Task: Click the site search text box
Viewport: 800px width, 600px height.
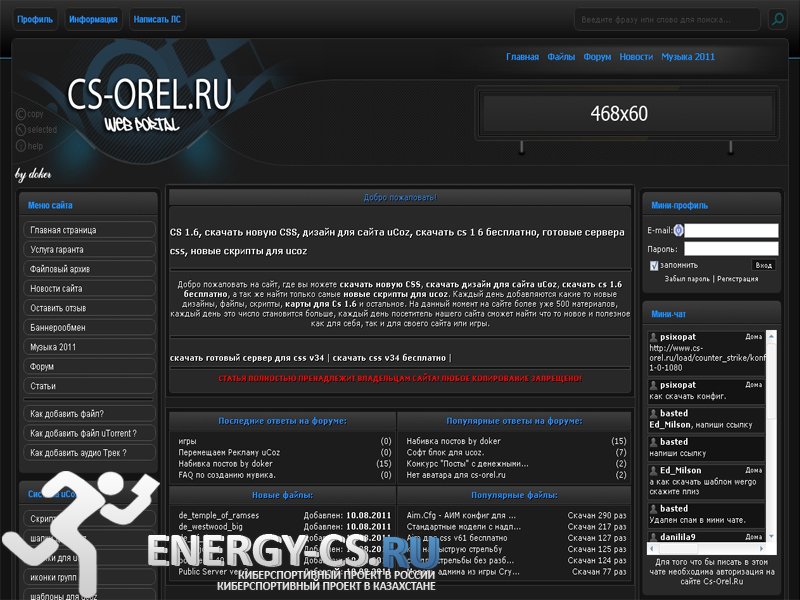Action: tap(667, 19)
